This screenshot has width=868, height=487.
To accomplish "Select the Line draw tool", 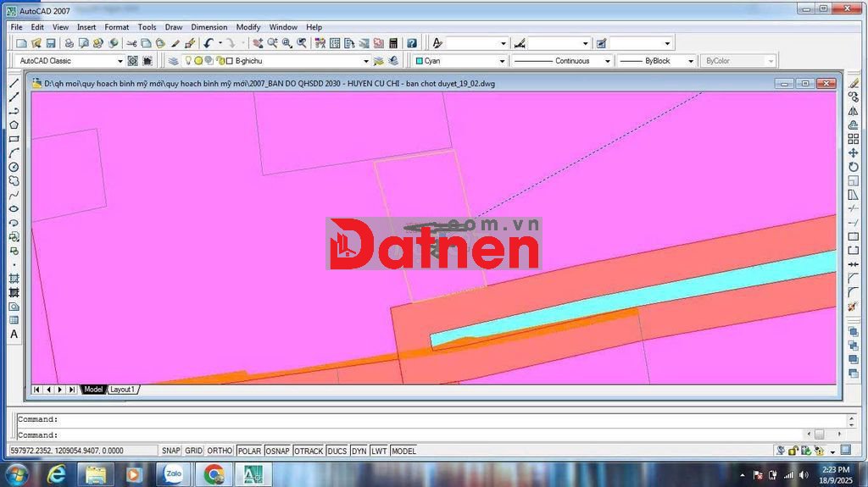I will click(14, 83).
